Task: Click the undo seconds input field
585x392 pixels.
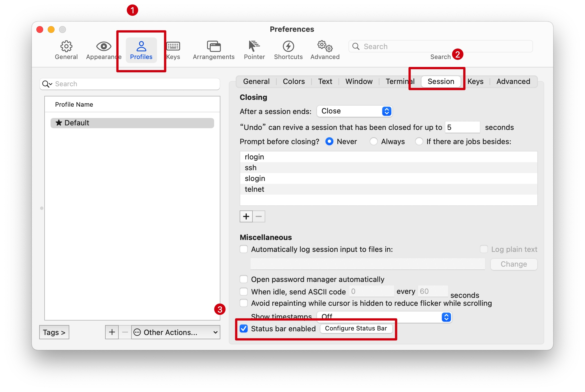Action: 462,127
